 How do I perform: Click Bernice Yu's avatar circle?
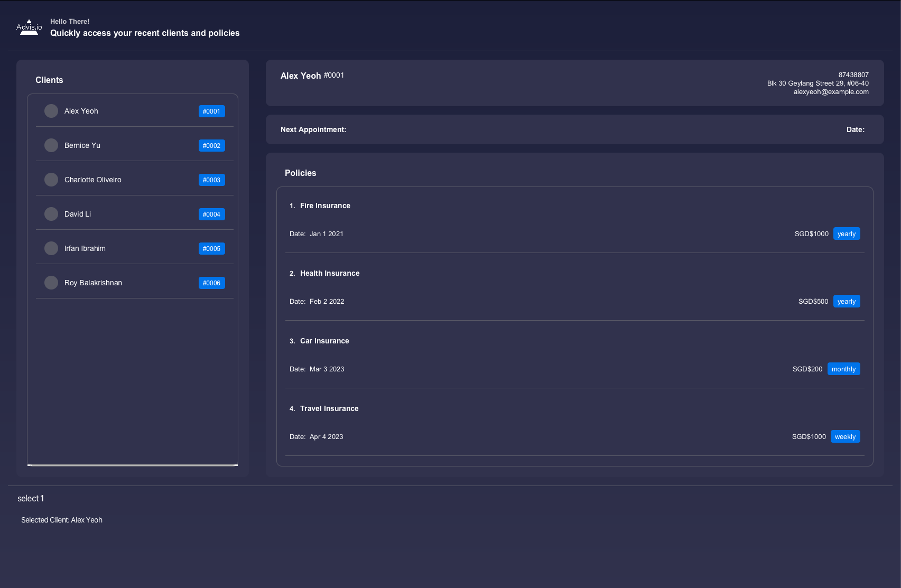click(x=51, y=145)
